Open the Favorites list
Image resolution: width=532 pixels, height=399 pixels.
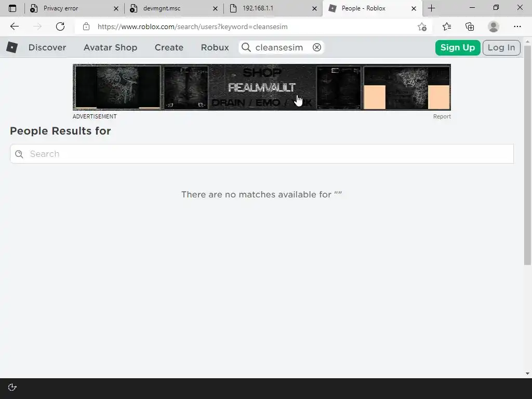pos(447,26)
